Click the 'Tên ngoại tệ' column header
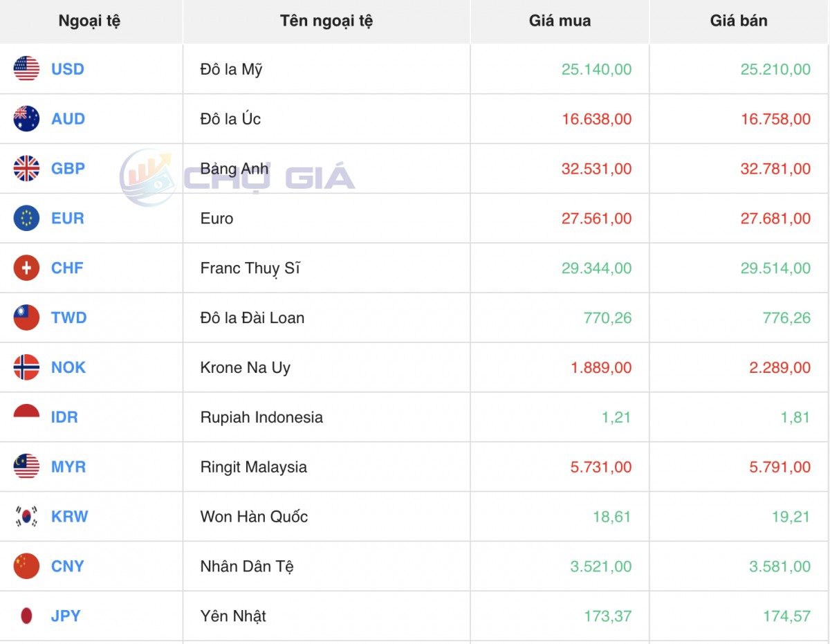 (326, 21)
